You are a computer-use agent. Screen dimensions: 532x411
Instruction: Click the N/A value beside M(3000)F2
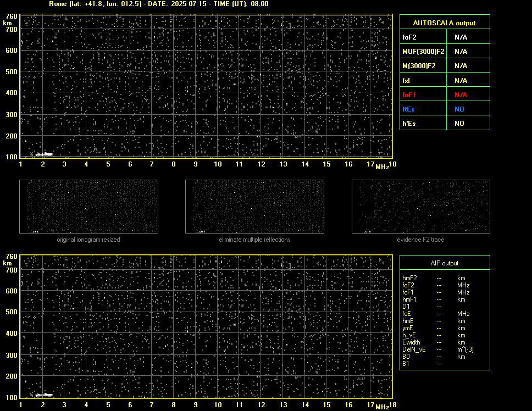coord(461,66)
